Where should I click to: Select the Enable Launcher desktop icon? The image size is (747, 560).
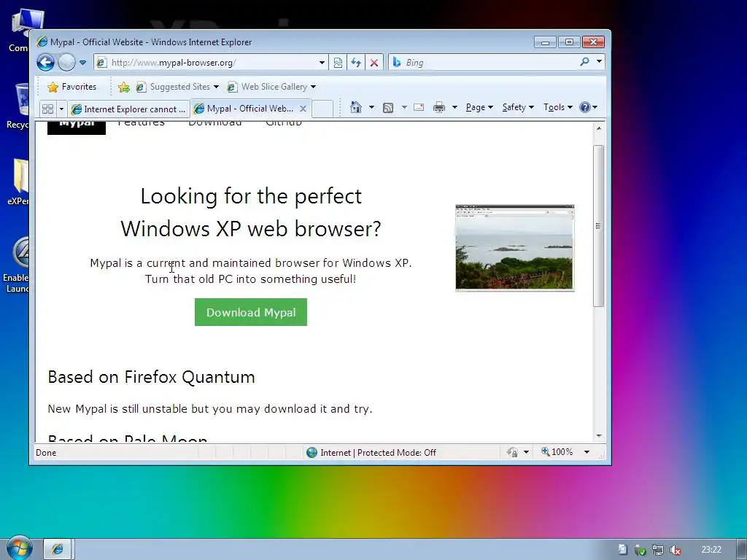tap(16, 265)
